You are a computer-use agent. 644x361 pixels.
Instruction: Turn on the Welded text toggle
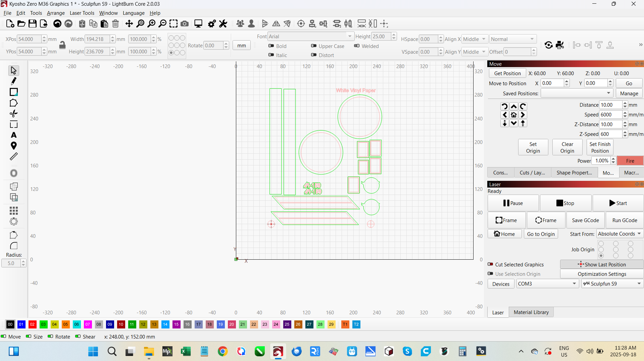357,46
